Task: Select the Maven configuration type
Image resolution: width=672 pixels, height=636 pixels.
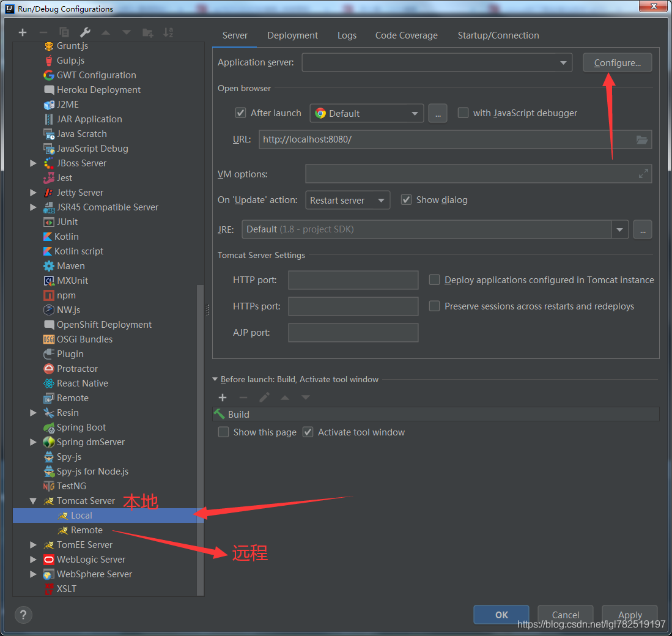Action: click(71, 266)
